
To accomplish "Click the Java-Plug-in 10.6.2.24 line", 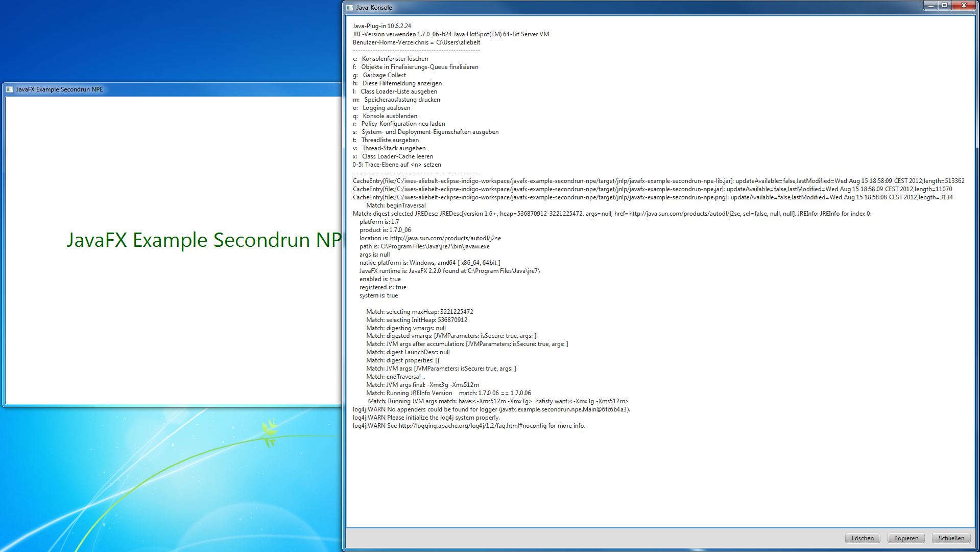I will point(381,26).
